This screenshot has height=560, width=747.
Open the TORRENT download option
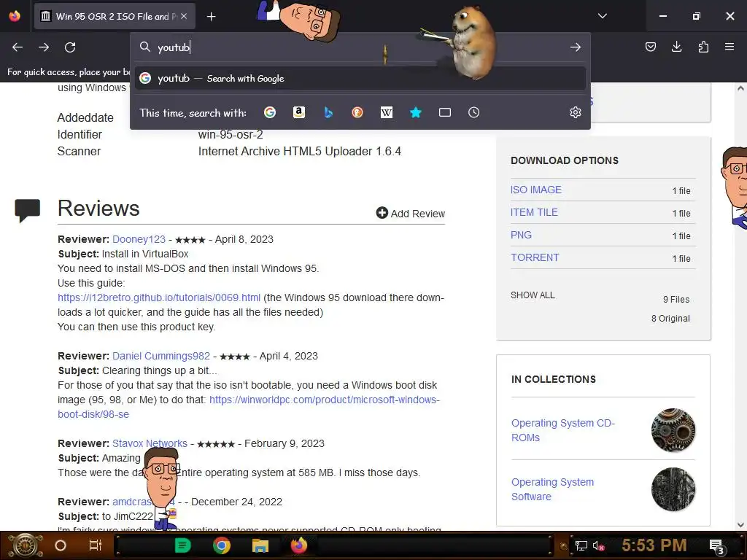tap(535, 257)
